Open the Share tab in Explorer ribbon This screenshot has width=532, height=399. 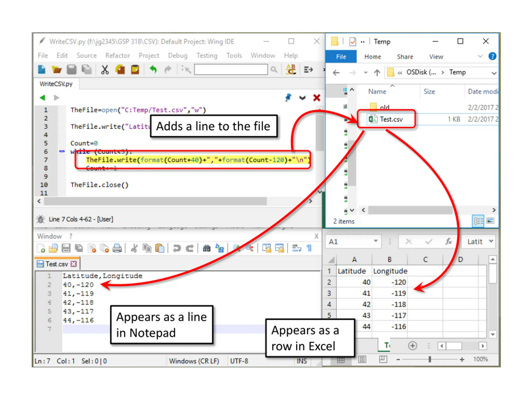click(x=405, y=57)
